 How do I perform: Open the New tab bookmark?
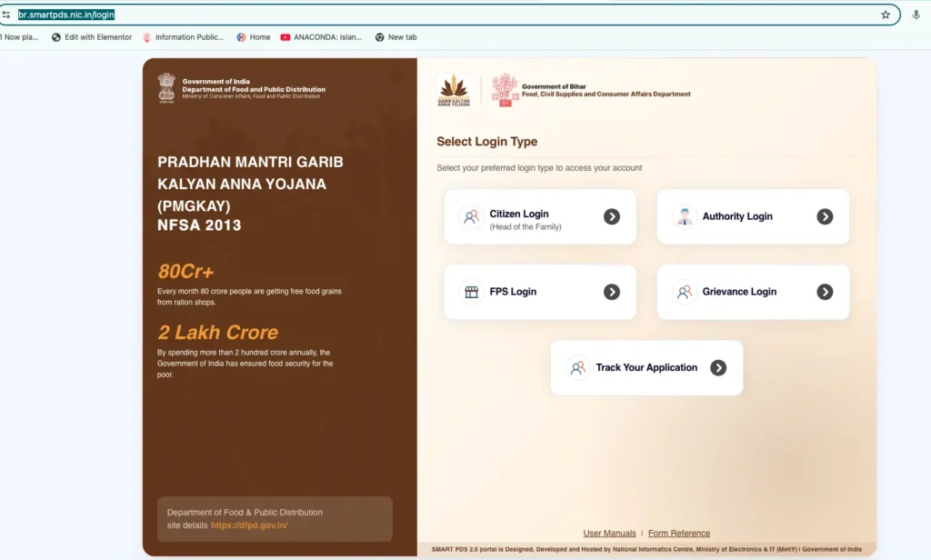coord(396,37)
